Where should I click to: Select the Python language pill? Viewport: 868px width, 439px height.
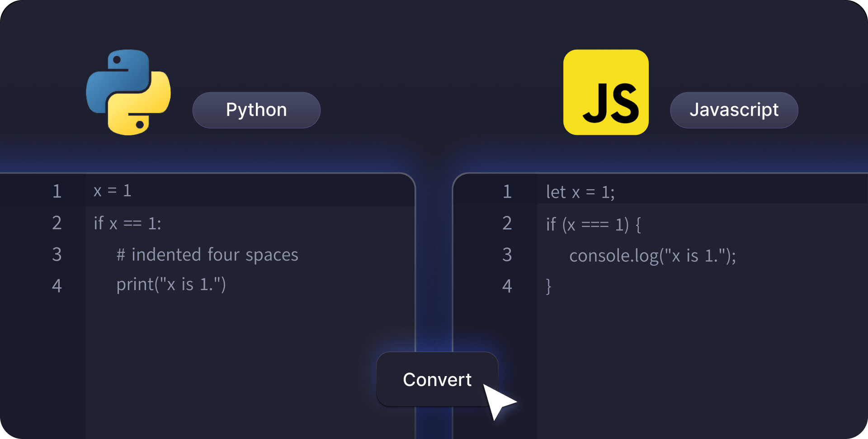pos(256,110)
